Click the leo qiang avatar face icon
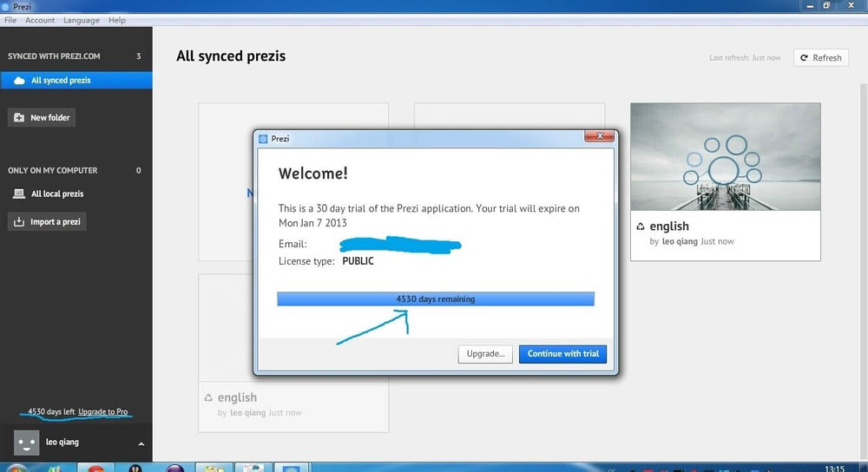Image resolution: width=868 pixels, height=472 pixels. (x=26, y=442)
